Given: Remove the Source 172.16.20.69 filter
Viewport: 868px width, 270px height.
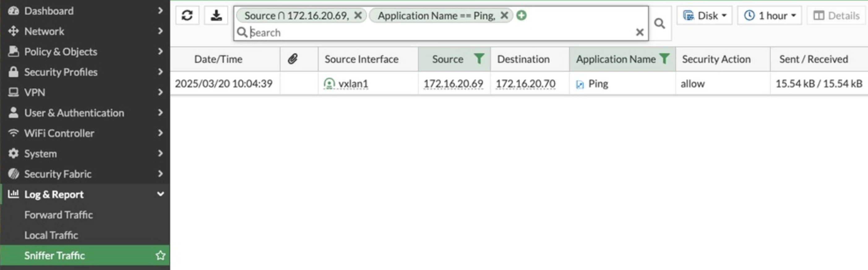Looking at the screenshot, I should coord(358,15).
